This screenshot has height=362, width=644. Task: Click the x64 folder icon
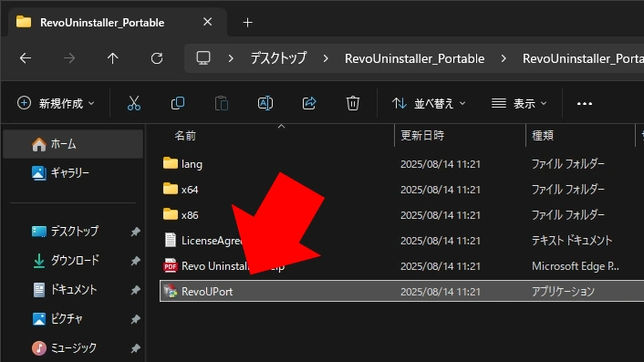[x=170, y=189]
